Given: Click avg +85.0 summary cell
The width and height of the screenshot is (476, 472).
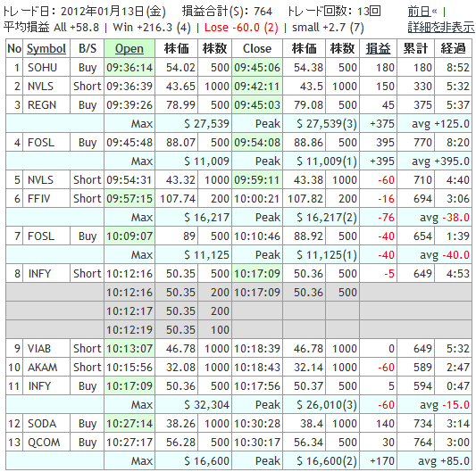Looking at the screenshot, I should [x=434, y=461].
